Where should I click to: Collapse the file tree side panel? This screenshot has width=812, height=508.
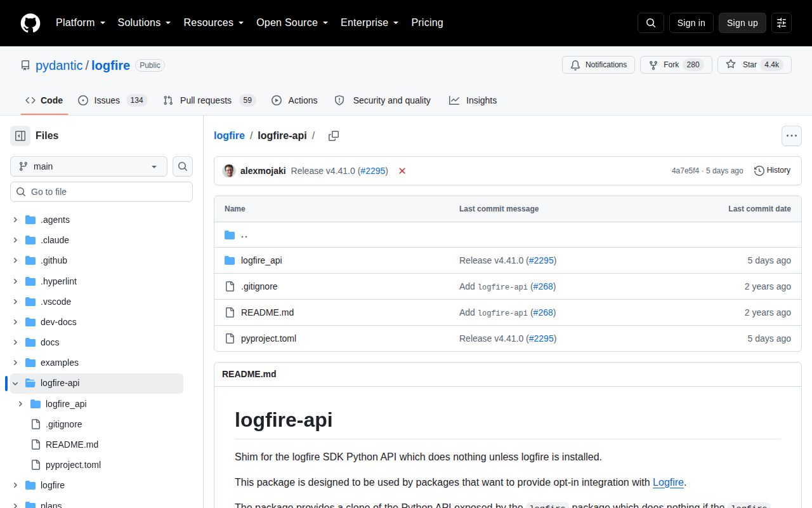coord(20,136)
